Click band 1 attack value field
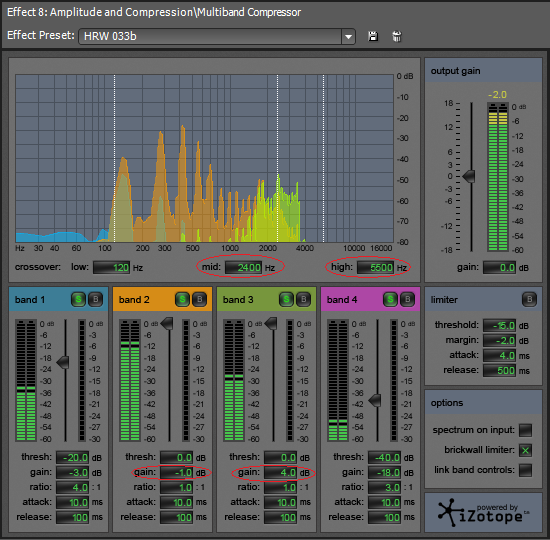The height and width of the screenshot is (540, 550). click(x=72, y=502)
